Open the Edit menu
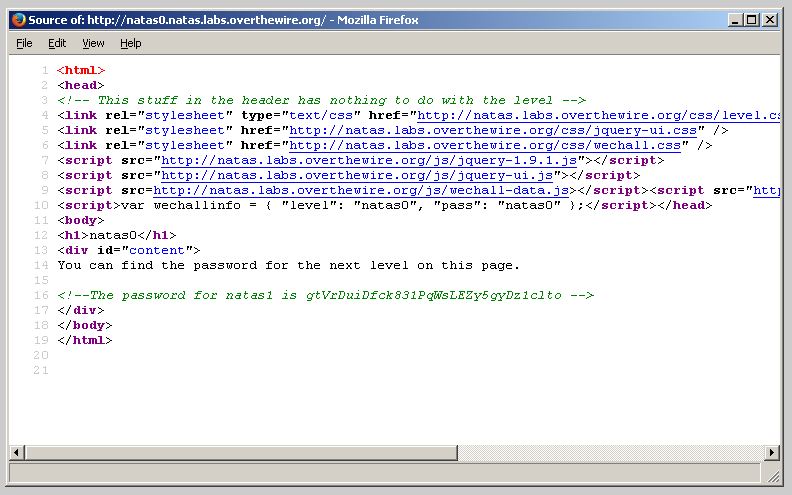The width and height of the screenshot is (792, 495). pos(57,43)
